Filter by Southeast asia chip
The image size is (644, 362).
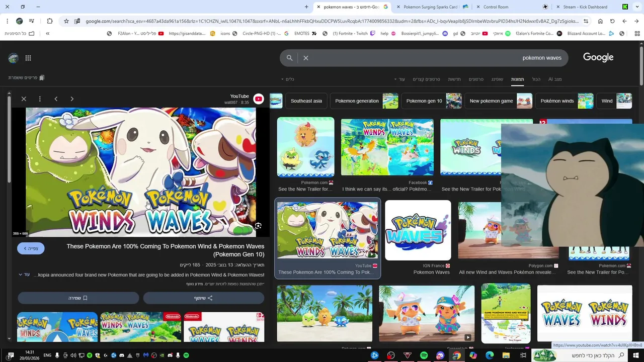pyautogui.click(x=306, y=101)
